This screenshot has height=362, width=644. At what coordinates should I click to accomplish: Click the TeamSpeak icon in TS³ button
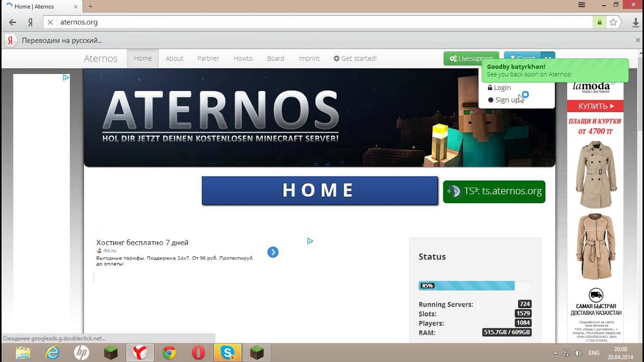454,192
